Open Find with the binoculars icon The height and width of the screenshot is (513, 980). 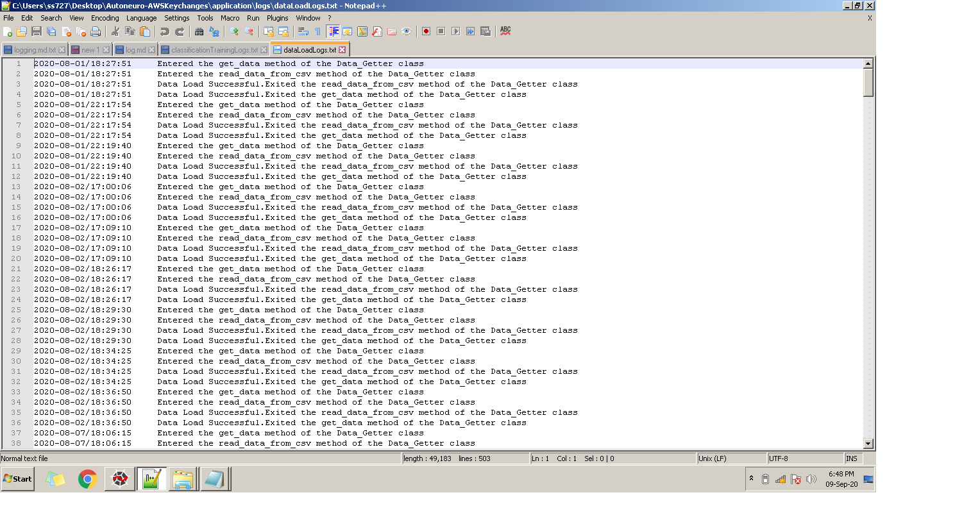[x=199, y=31]
